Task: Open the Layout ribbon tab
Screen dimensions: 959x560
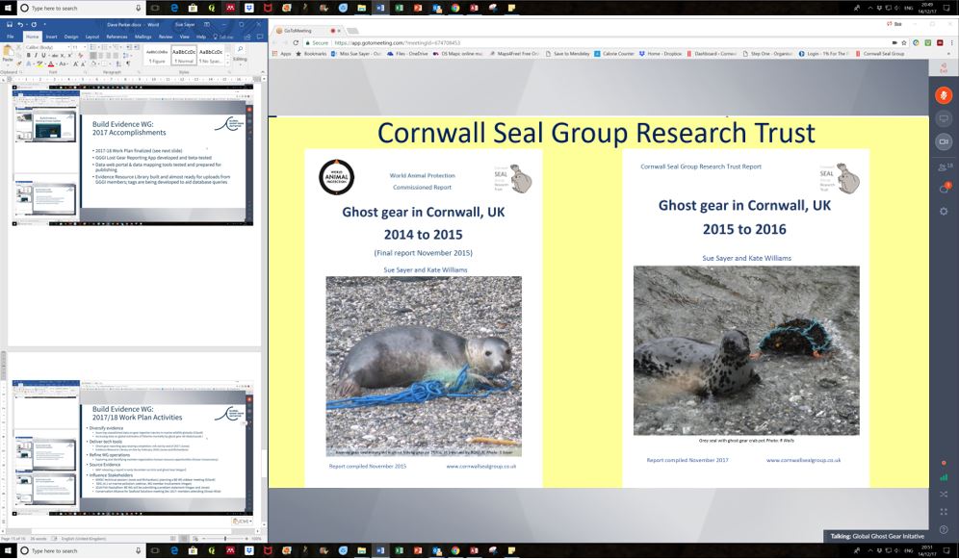Action: pos(92,37)
